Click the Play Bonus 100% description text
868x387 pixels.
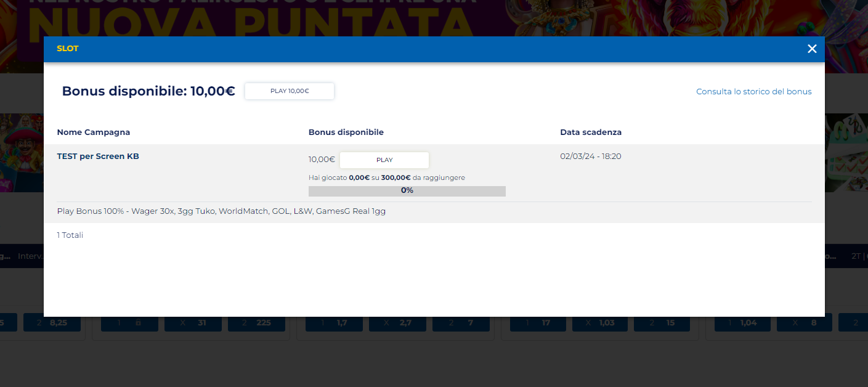221,211
